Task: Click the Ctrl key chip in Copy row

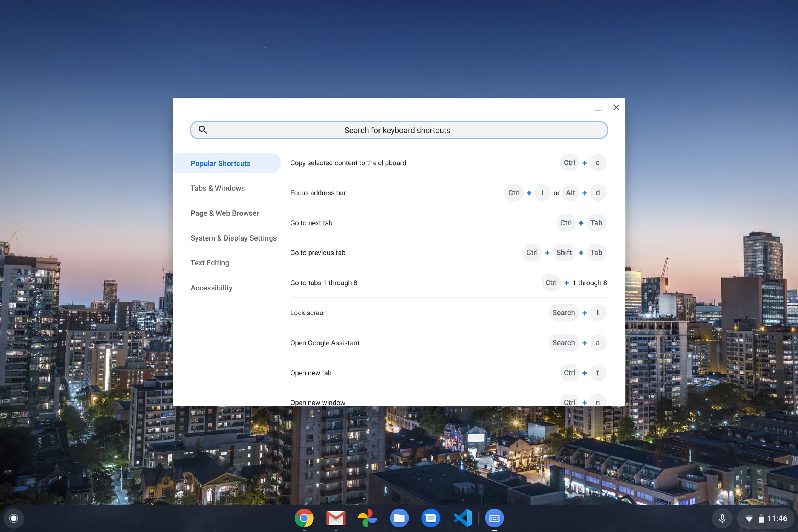Action: (569, 163)
